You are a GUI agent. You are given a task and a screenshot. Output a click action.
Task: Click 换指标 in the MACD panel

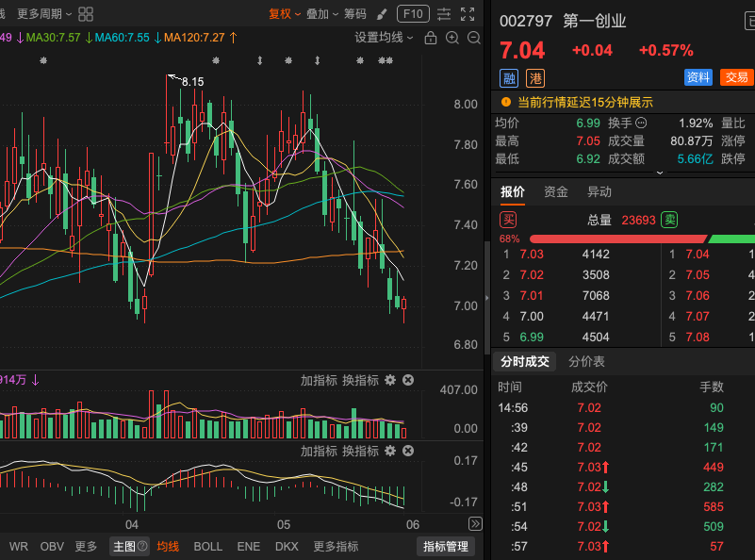[360, 452]
